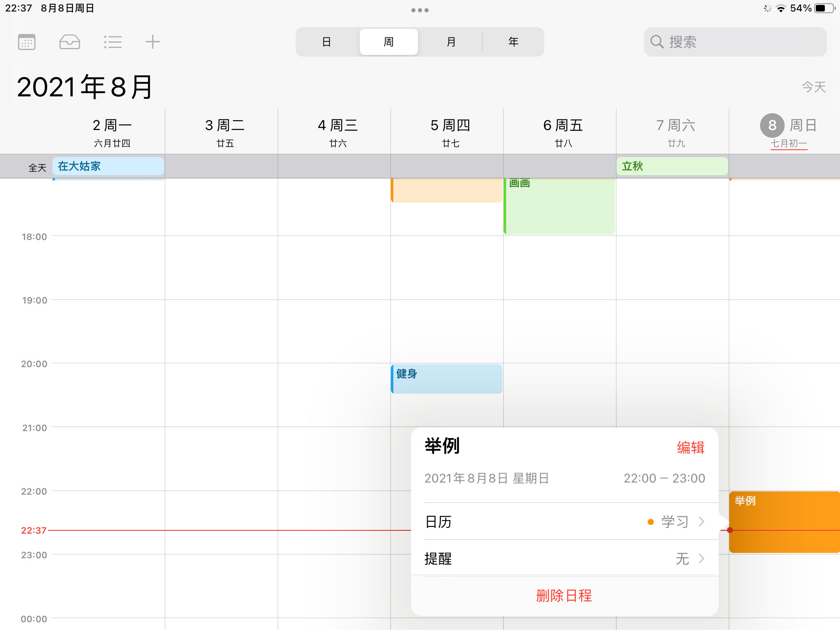Screen dimensions: 840x630
Task: Select the 健身 event on Thursday
Action: tap(446, 379)
